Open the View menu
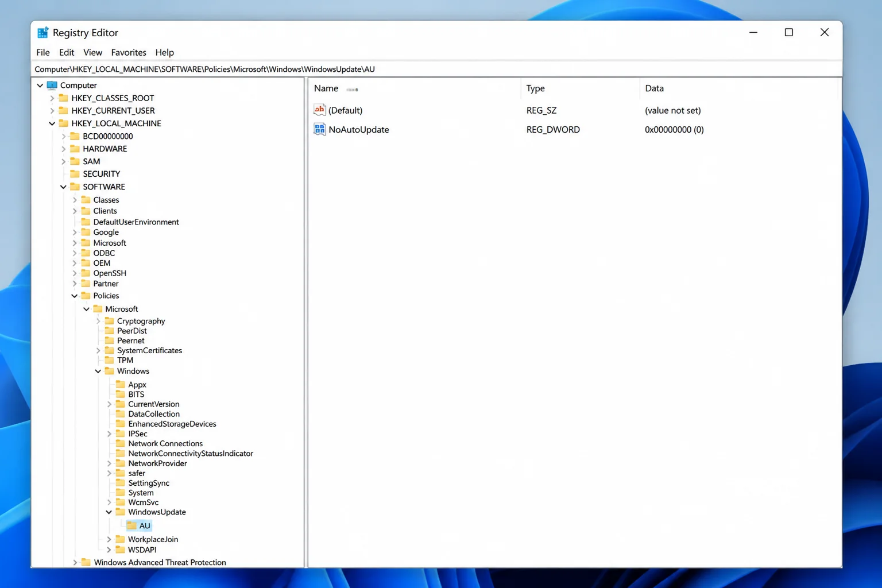Viewport: 882px width, 588px height. click(92, 52)
